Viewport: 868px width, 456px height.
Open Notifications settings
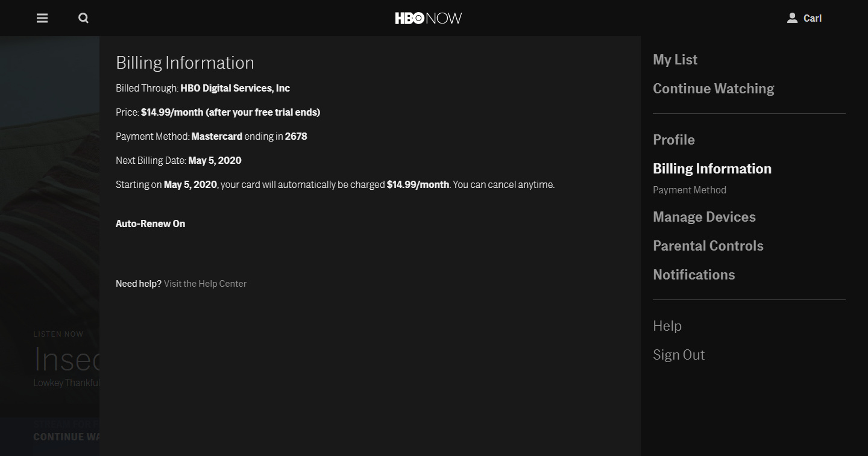694,275
